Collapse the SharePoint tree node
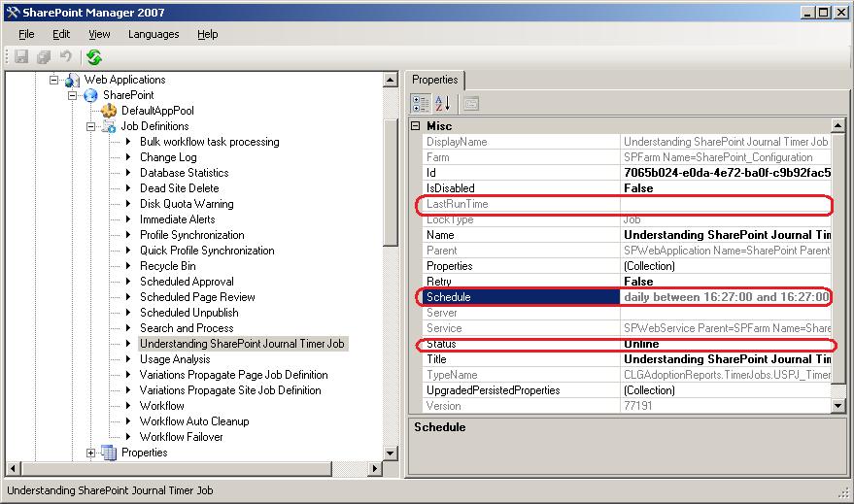This screenshot has width=854, height=504. coord(72,95)
